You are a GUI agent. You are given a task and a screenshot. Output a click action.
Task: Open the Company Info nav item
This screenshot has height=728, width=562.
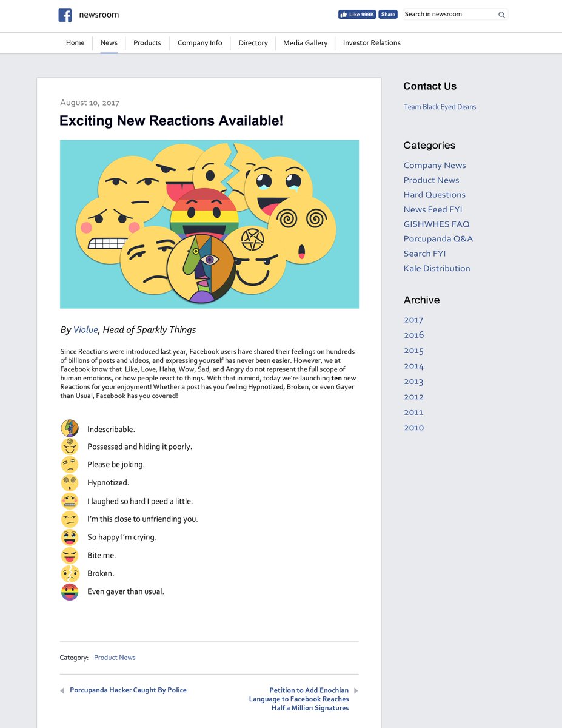click(199, 43)
